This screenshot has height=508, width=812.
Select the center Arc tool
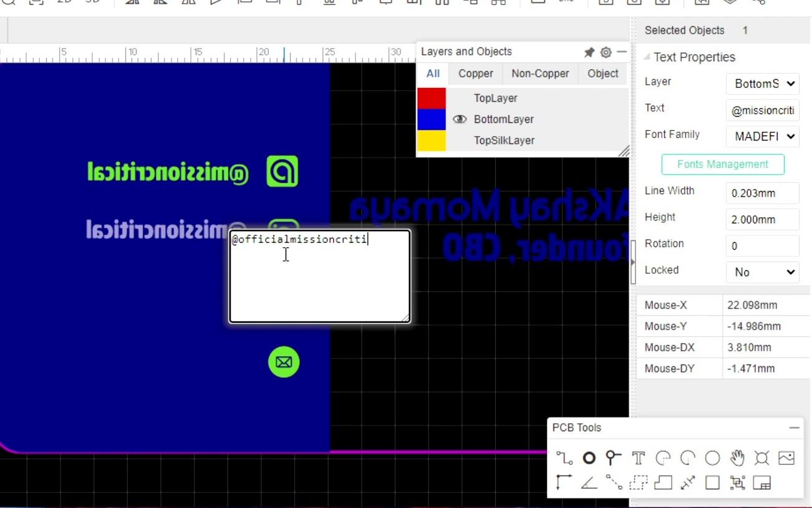(688, 459)
